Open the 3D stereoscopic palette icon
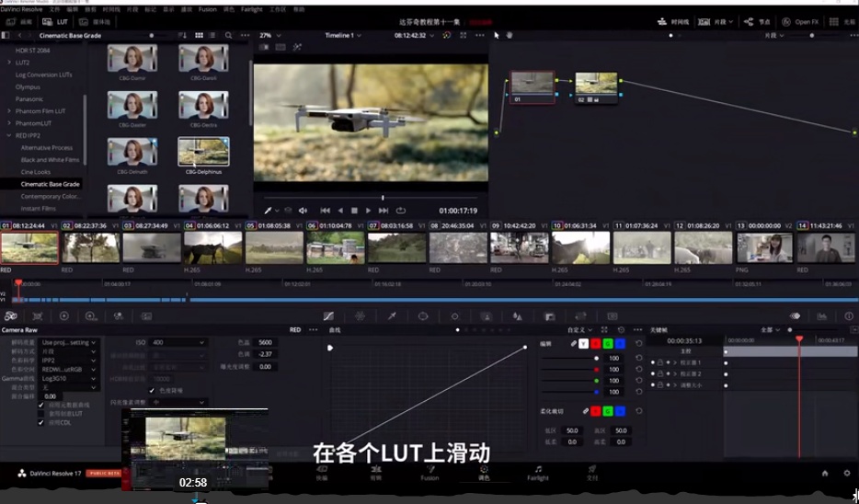859x504 pixels. (613, 316)
